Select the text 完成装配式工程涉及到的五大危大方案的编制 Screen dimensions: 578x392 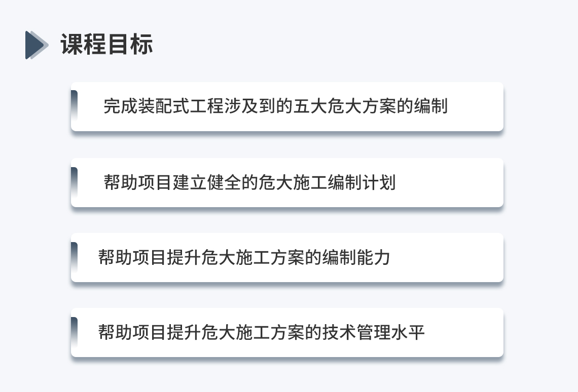[275, 106]
